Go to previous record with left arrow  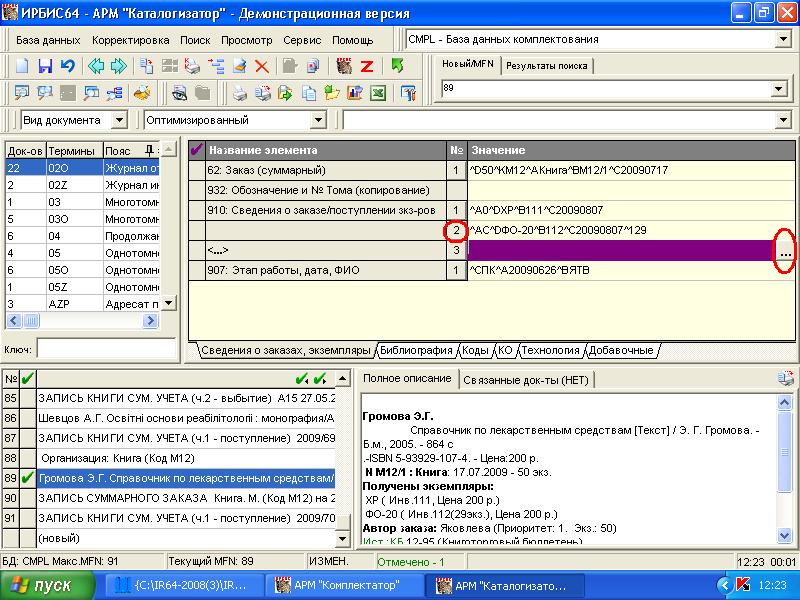click(96, 67)
